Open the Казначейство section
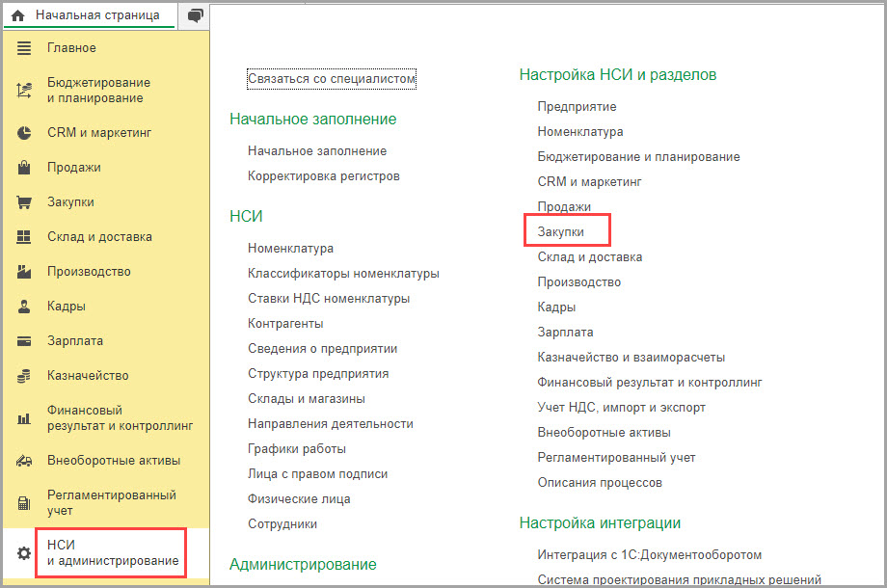 pyautogui.click(x=88, y=376)
